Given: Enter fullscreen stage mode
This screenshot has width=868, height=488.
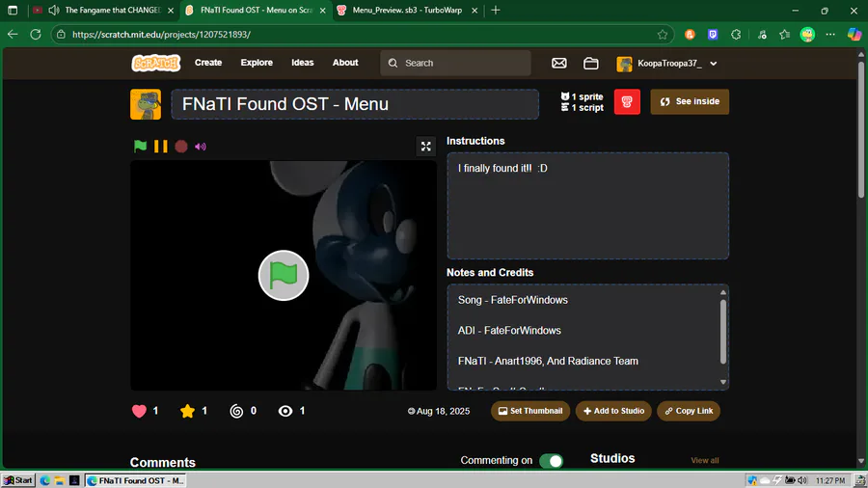Looking at the screenshot, I should coord(425,146).
